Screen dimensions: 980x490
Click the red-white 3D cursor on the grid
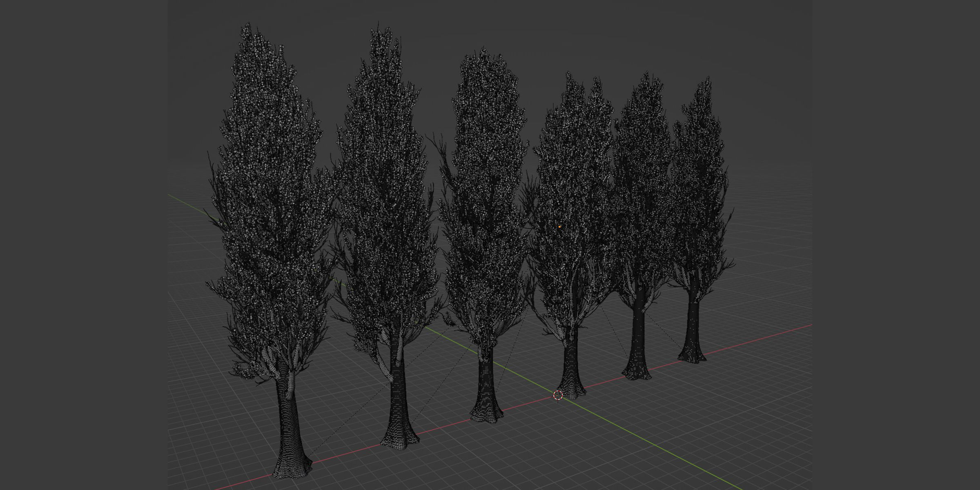[558, 395]
